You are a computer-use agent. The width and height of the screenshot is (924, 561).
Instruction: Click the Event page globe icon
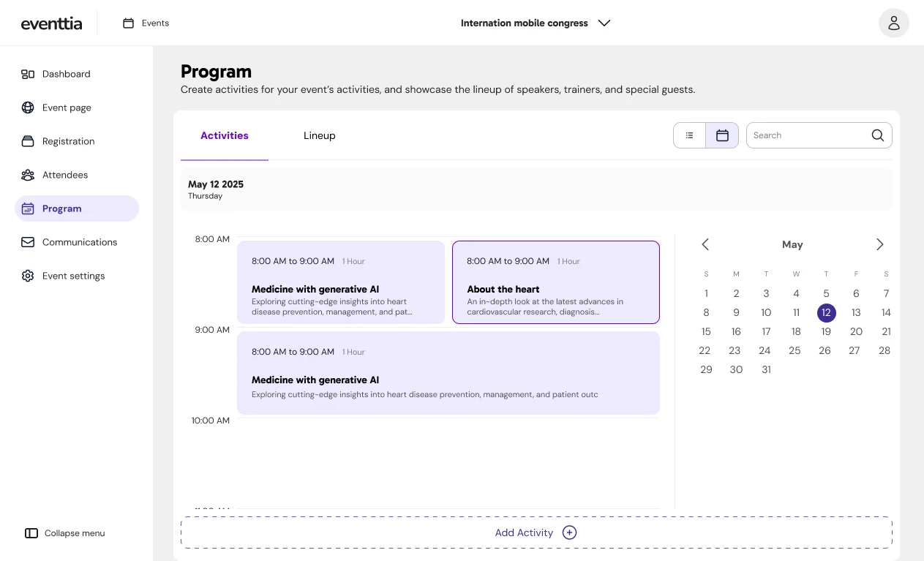click(28, 108)
